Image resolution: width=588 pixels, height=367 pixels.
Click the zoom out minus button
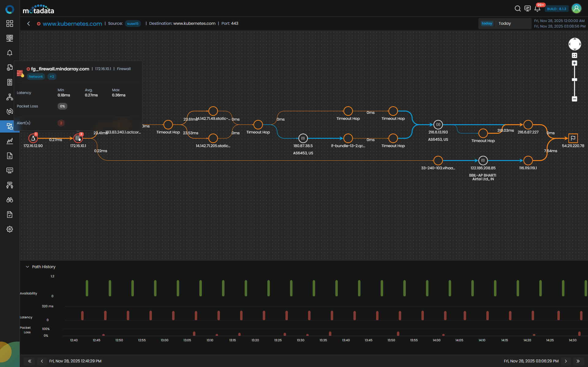tap(575, 99)
